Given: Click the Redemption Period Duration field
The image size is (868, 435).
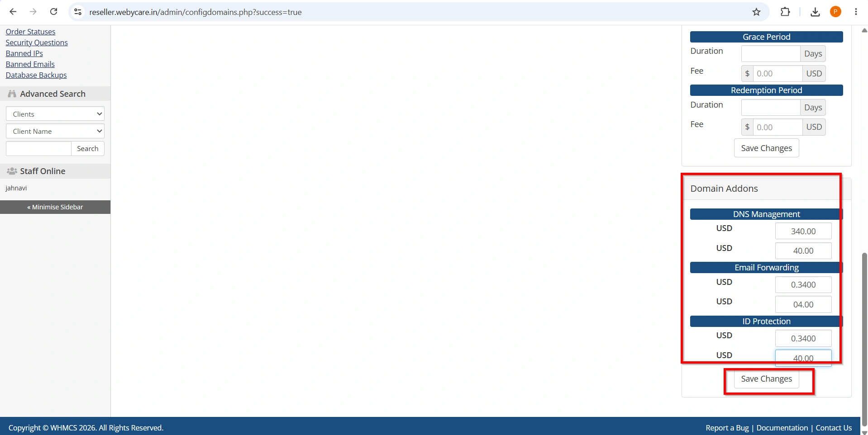Looking at the screenshot, I should (x=771, y=108).
